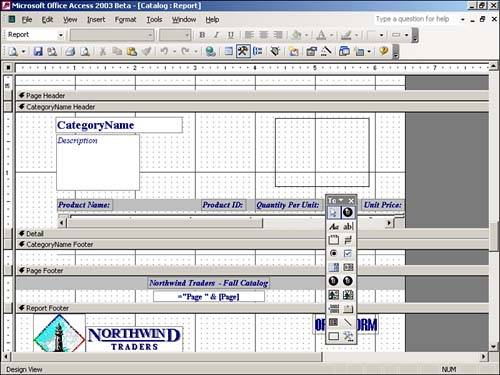
Task: Click the Fill/Back Color paint bucket
Action: coord(296,35)
